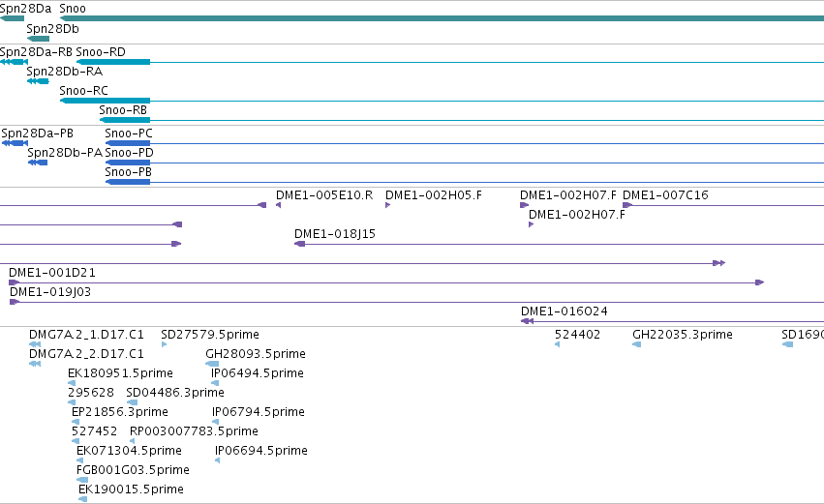Click the Spn28Db gene glyph
Image resolution: width=824 pixels, height=504 pixels.
point(38,39)
